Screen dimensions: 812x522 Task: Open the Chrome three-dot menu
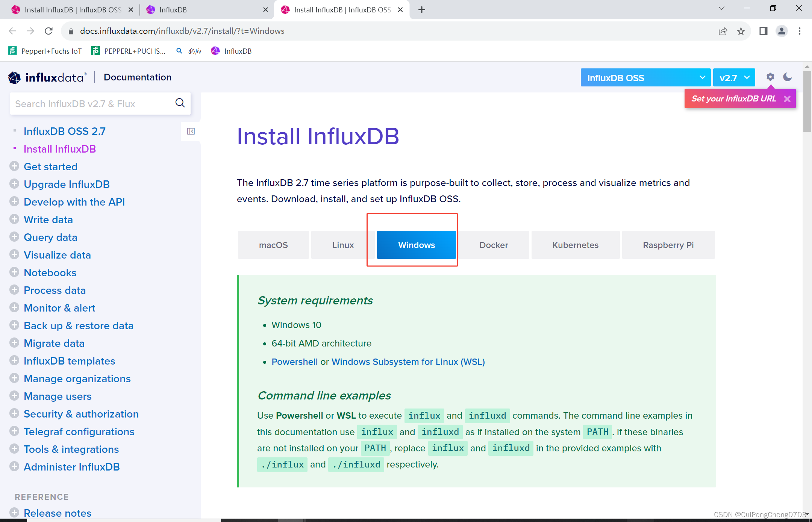click(800, 31)
